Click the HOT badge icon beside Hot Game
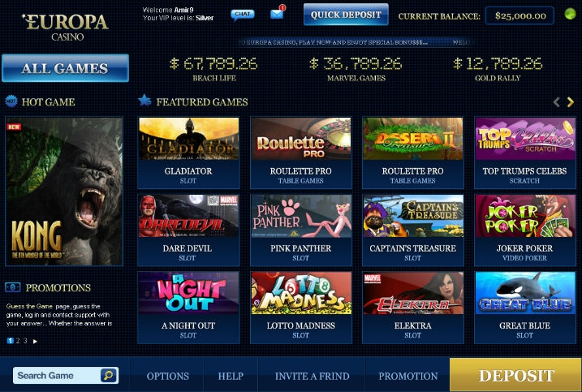Viewport: 582px width, 392px height. pyautogui.click(x=11, y=101)
